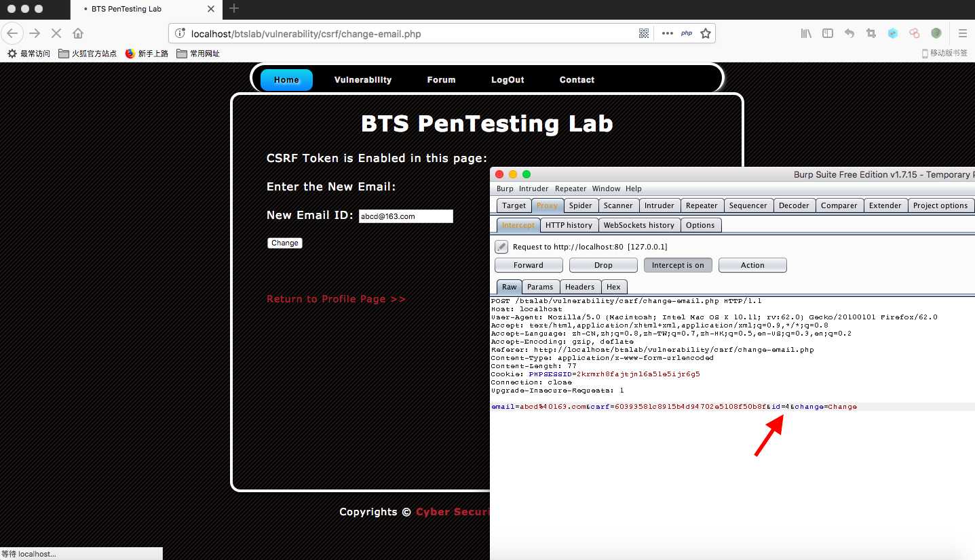This screenshot has width=975, height=560.
Task: Switch to Target tab in Burp
Action: click(514, 205)
